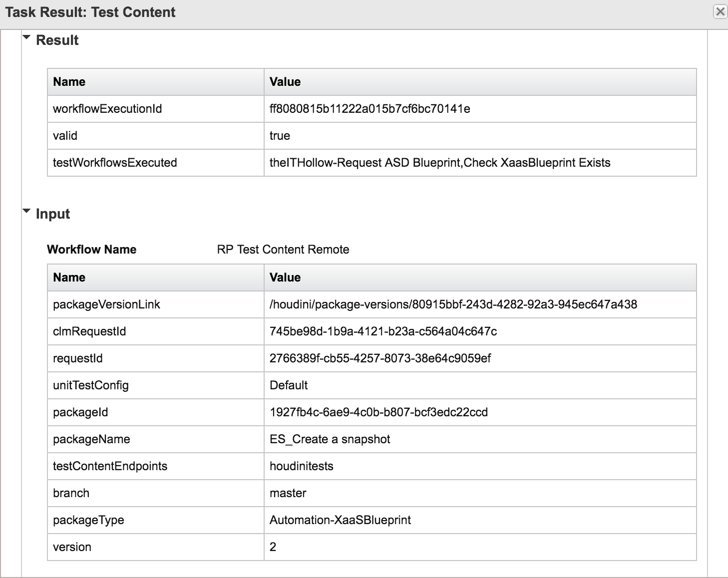Select the clmRequestId value
728x578 pixels.
tap(383, 331)
